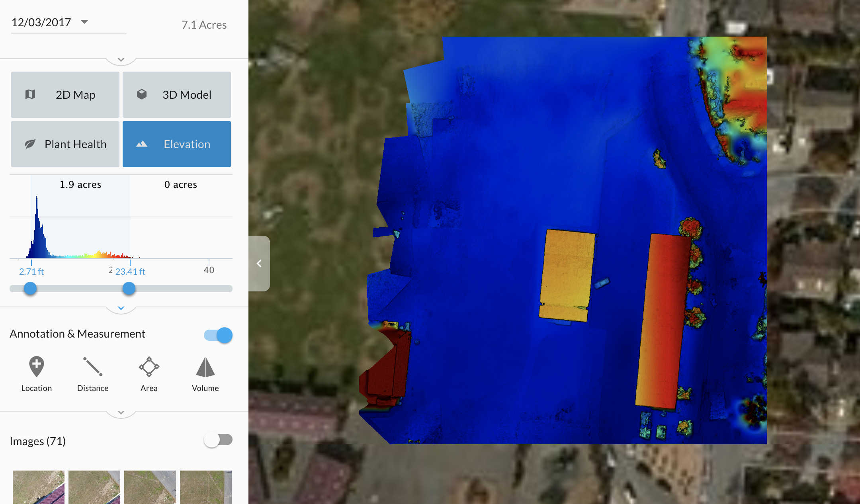Click the 2D Map folded-map icon
Image resolution: width=860 pixels, height=504 pixels.
click(30, 94)
